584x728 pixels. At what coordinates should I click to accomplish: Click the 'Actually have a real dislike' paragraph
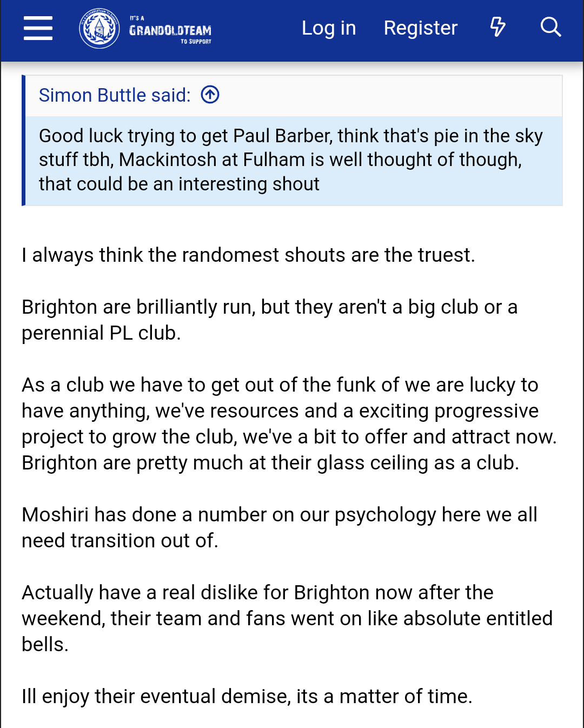tap(287, 618)
